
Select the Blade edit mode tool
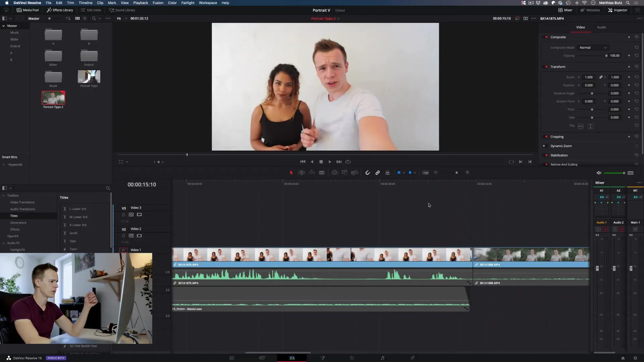322,173
